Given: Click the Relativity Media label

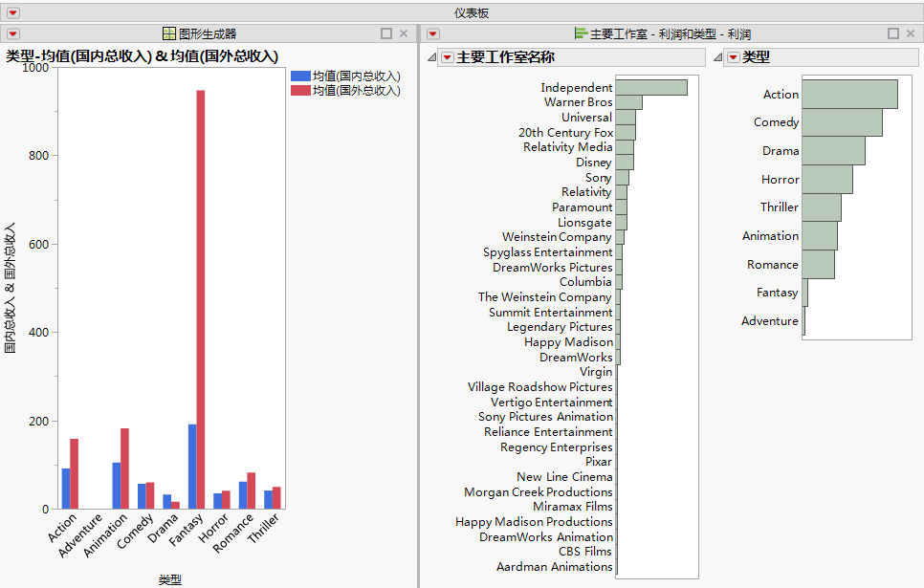Looking at the screenshot, I should [568, 147].
